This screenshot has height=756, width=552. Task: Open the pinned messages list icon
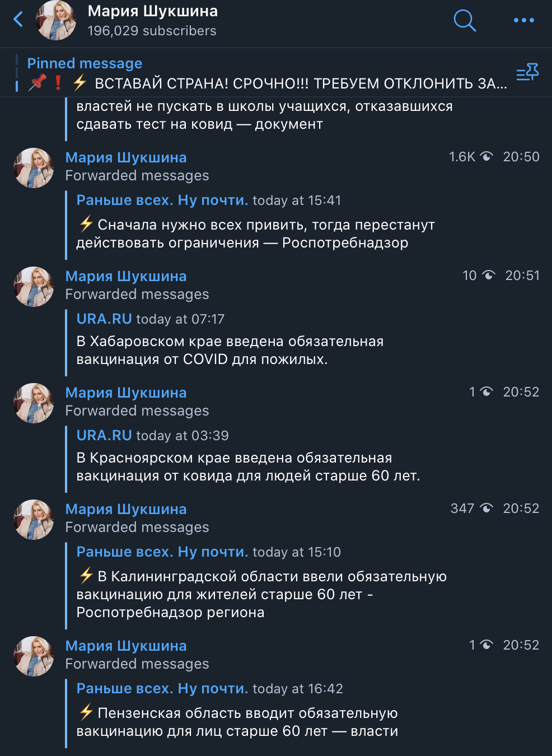[527, 73]
